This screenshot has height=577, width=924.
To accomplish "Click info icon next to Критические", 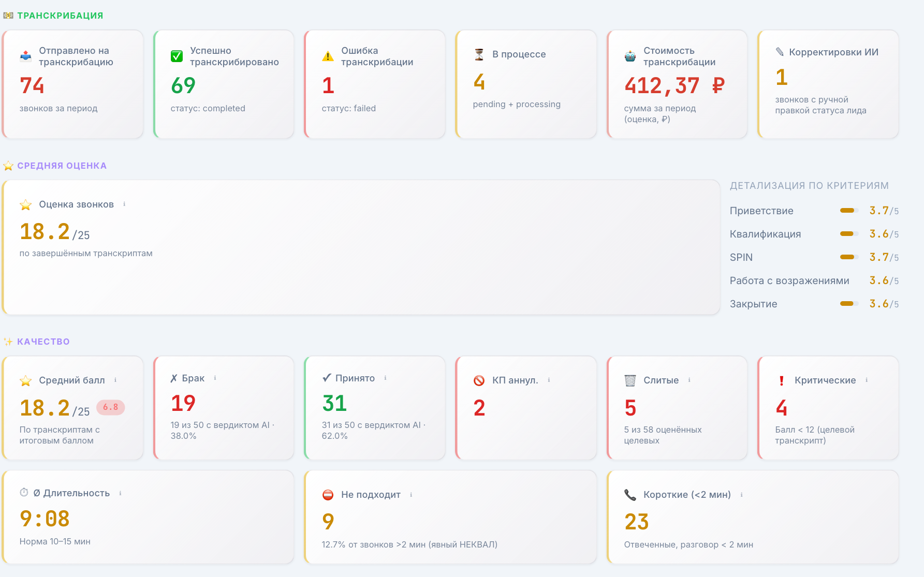I will pyautogui.click(x=866, y=380).
